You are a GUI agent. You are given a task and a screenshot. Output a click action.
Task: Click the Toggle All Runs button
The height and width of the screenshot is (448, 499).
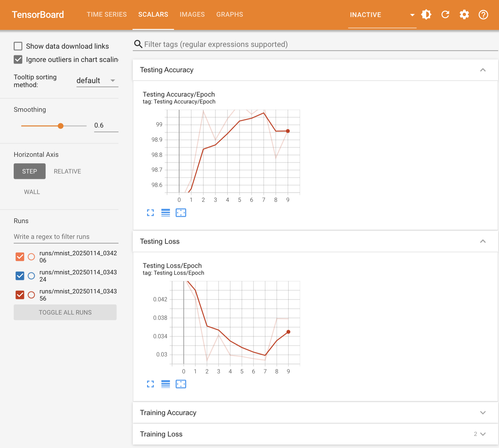tap(65, 312)
